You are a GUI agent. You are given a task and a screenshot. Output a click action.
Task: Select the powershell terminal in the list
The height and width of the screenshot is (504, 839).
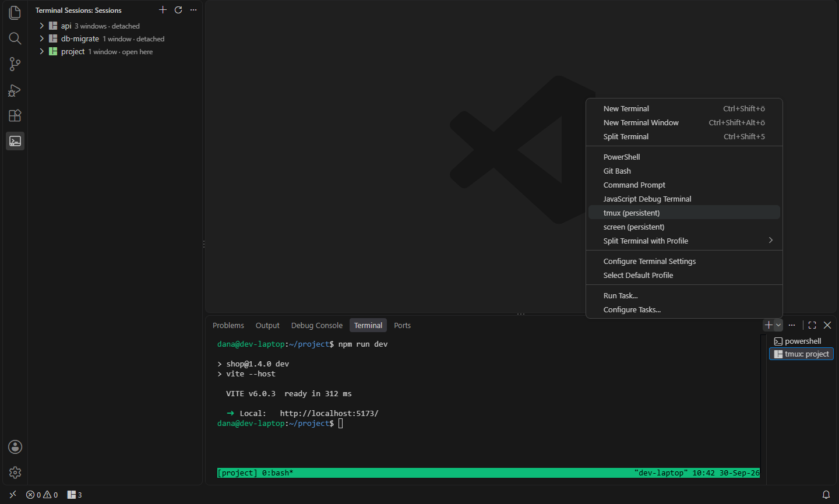802,341
